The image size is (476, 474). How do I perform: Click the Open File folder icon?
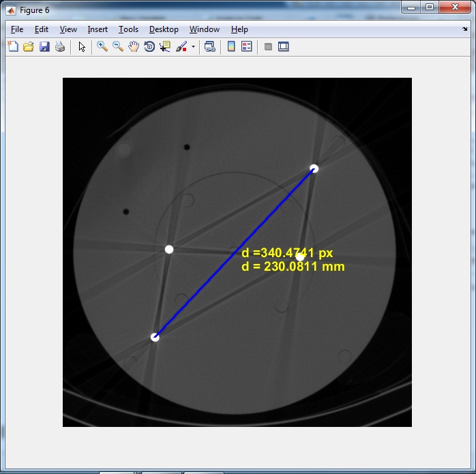(x=29, y=47)
